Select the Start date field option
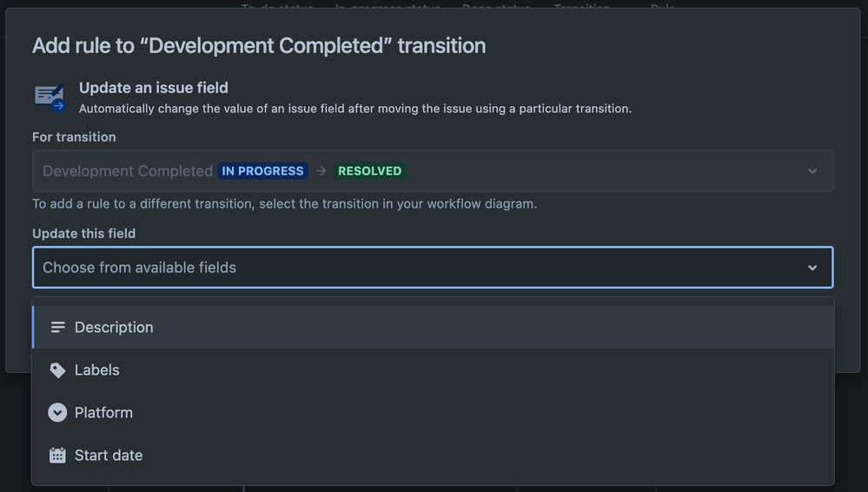This screenshot has width=868, height=492. click(x=433, y=455)
